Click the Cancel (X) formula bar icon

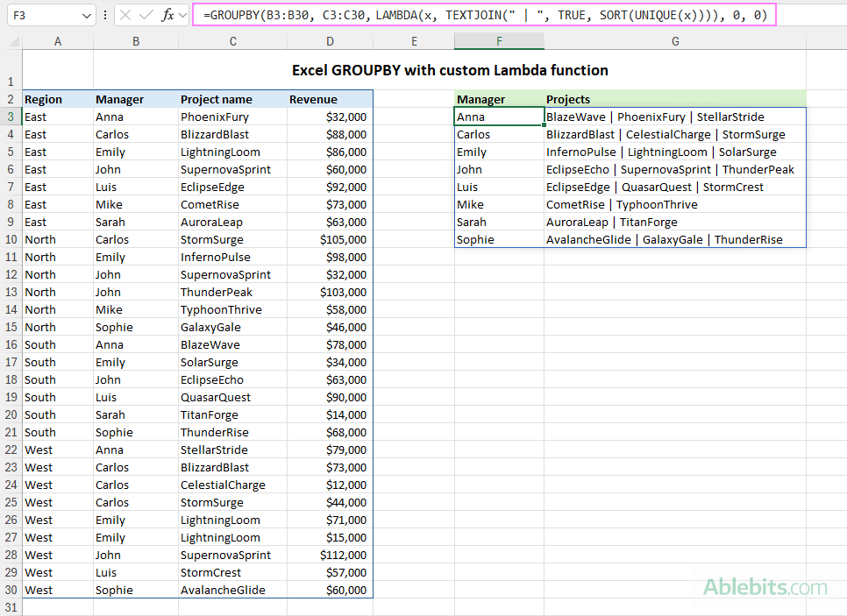[x=125, y=15]
